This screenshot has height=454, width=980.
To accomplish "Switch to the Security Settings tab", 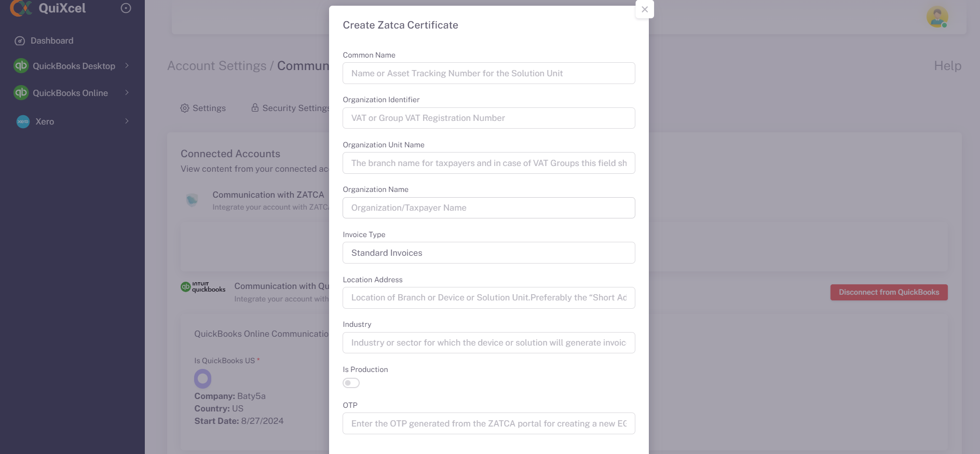I will pos(290,108).
